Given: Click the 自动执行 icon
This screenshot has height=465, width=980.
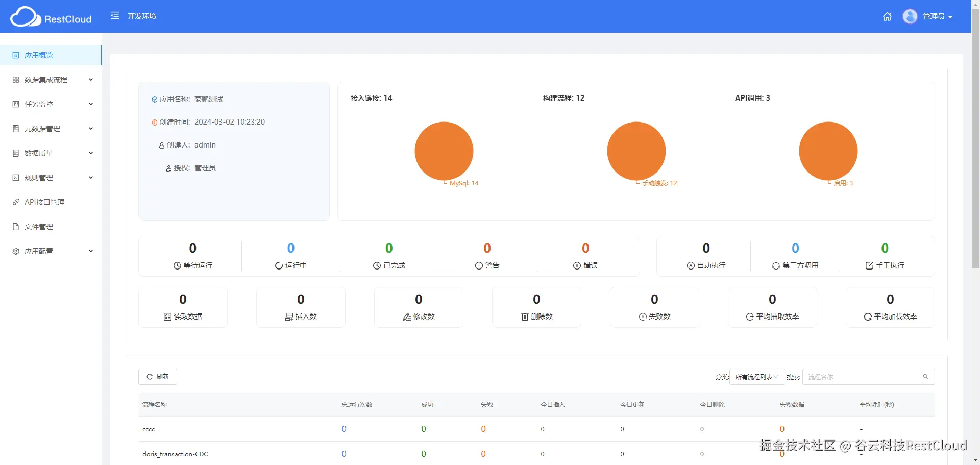Looking at the screenshot, I should coord(691,265).
